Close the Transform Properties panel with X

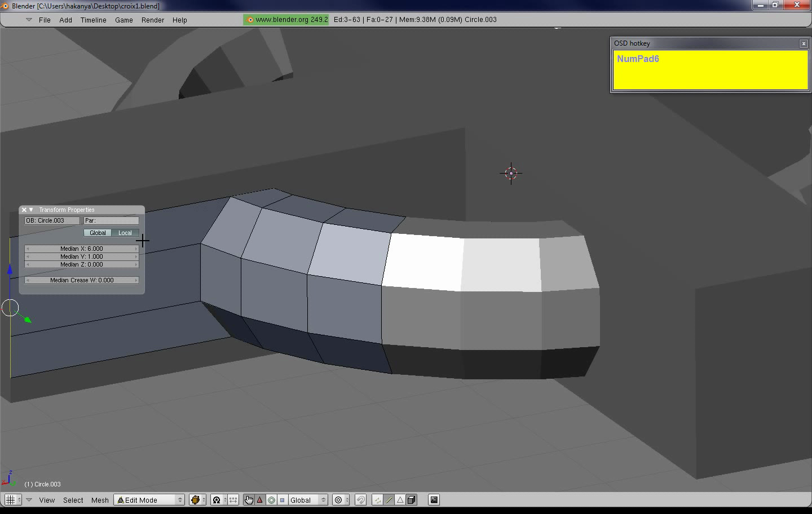tap(24, 210)
